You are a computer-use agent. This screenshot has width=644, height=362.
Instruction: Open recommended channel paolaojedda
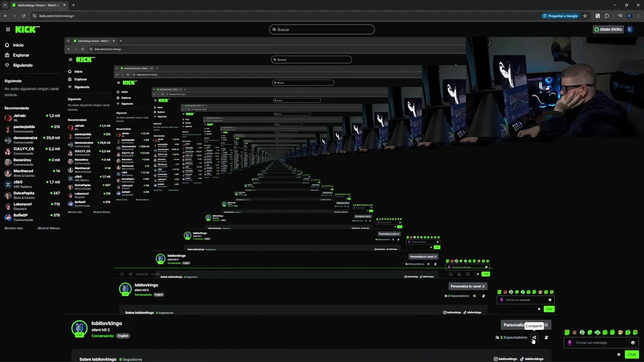pyautogui.click(x=32, y=129)
